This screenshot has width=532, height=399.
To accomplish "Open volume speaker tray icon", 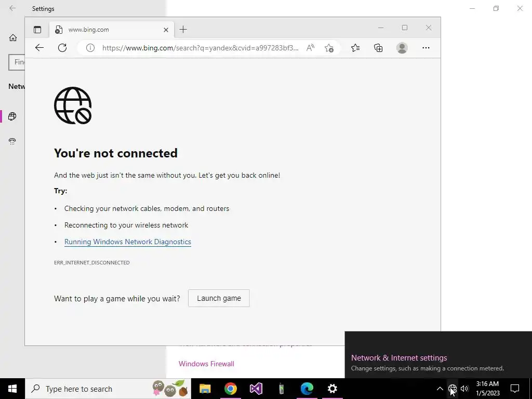I will pos(464,389).
